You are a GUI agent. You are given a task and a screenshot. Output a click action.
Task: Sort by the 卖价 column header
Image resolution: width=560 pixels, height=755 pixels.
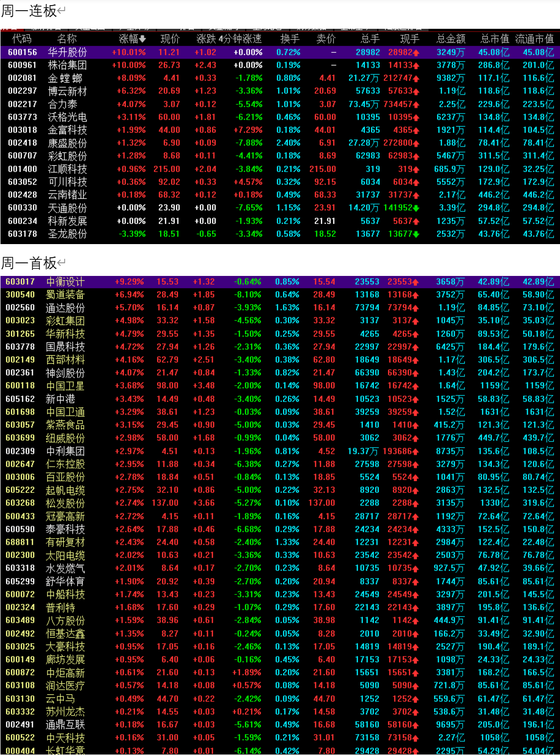coord(326,39)
